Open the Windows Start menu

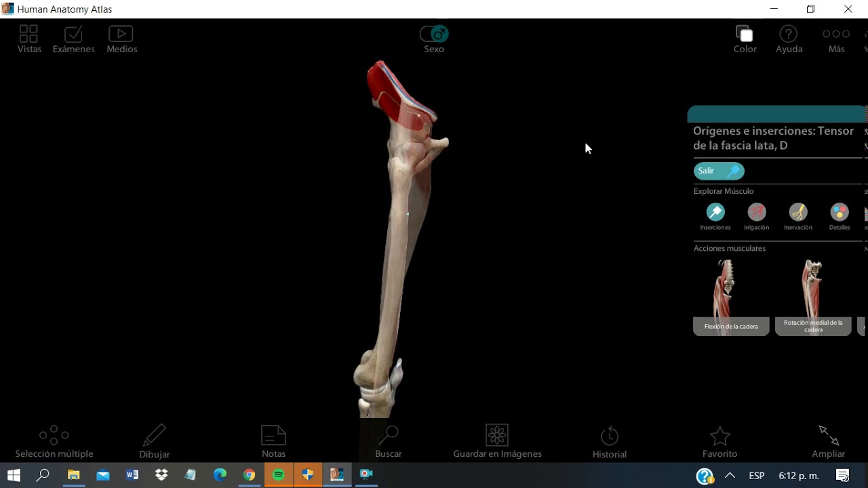(x=14, y=475)
